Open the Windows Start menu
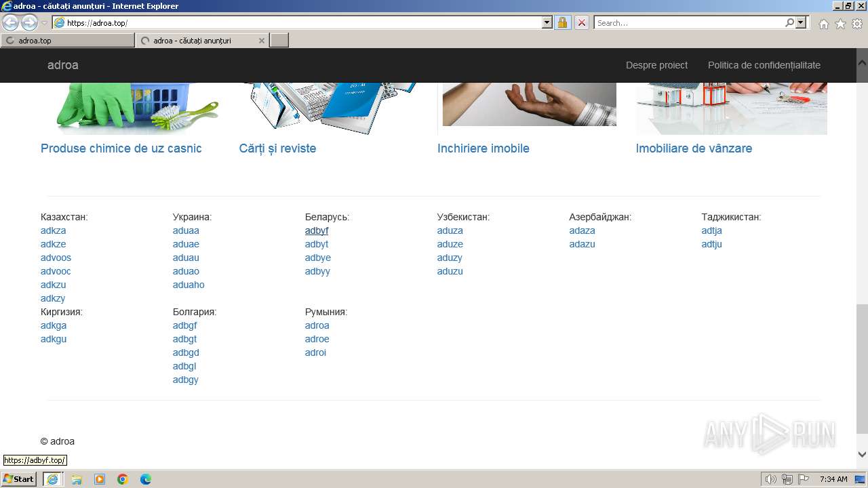This screenshot has height=488, width=868. [x=19, y=479]
